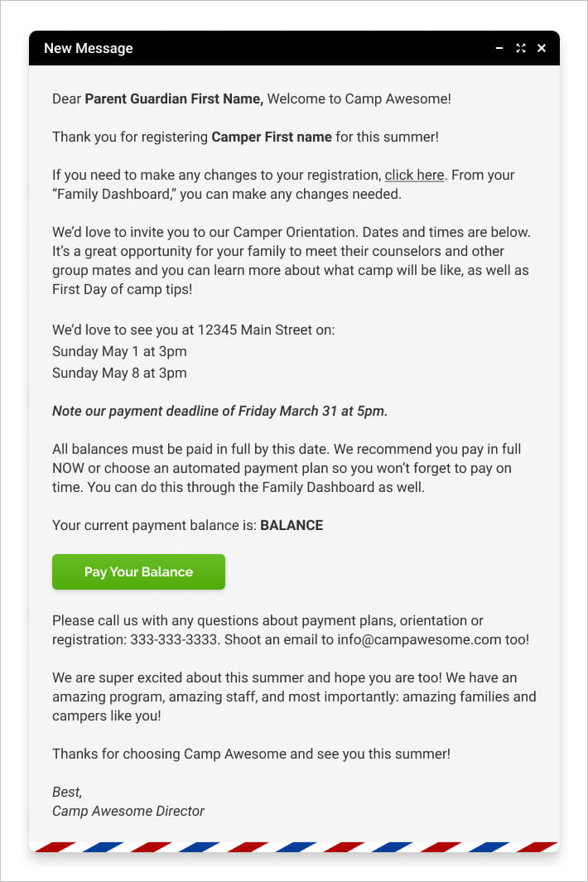Image resolution: width=588 pixels, height=882 pixels.
Task: Click the phone number 333-333-3333
Action: pyautogui.click(x=174, y=639)
